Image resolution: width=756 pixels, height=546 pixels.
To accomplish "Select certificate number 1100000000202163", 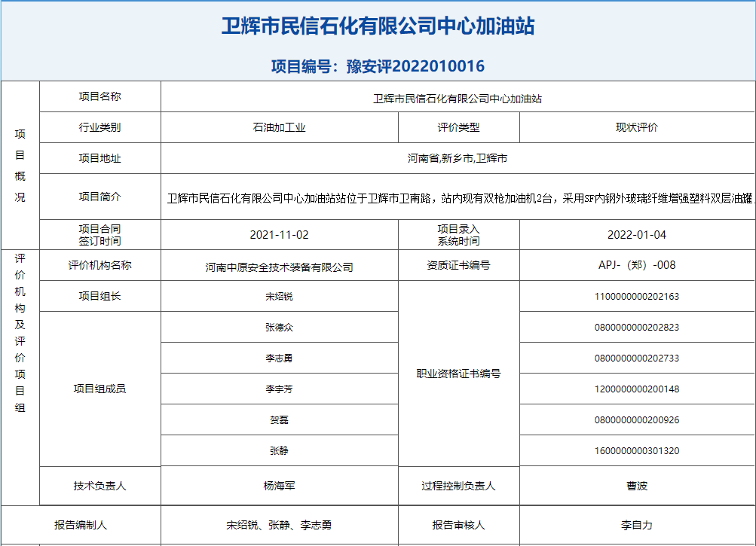I will [x=637, y=297].
